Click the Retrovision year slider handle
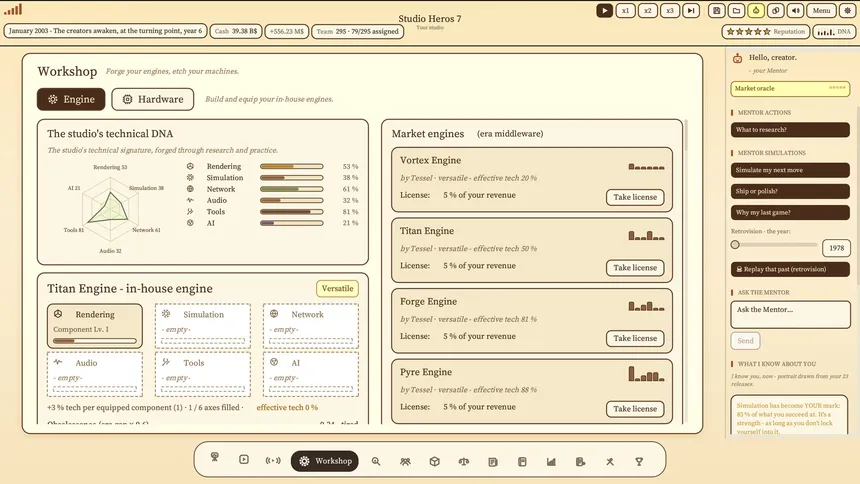860x484 pixels. pos(735,245)
